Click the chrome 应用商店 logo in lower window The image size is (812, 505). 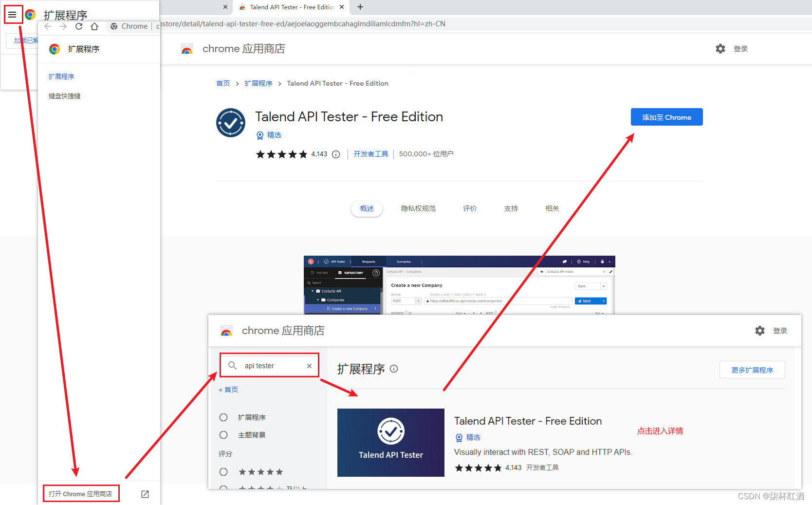tap(226, 331)
